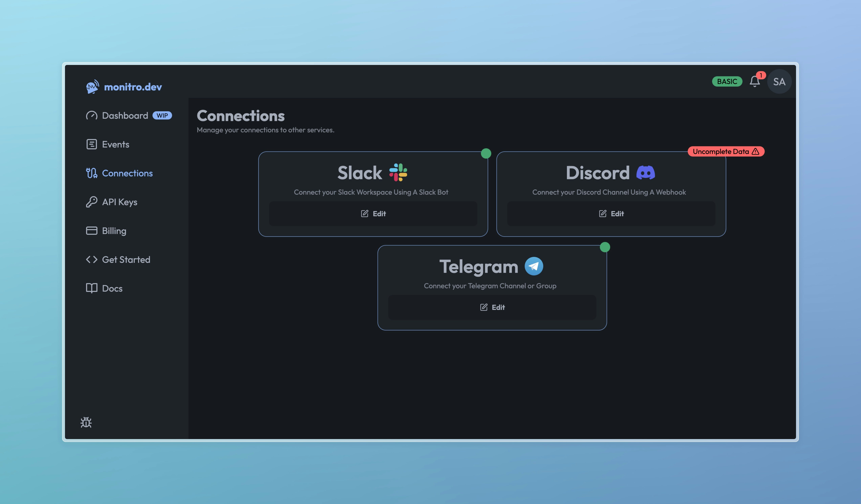This screenshot has width=861, height=504.
Task: Click the Uncomplete Data warning badge
Action: 726,151
